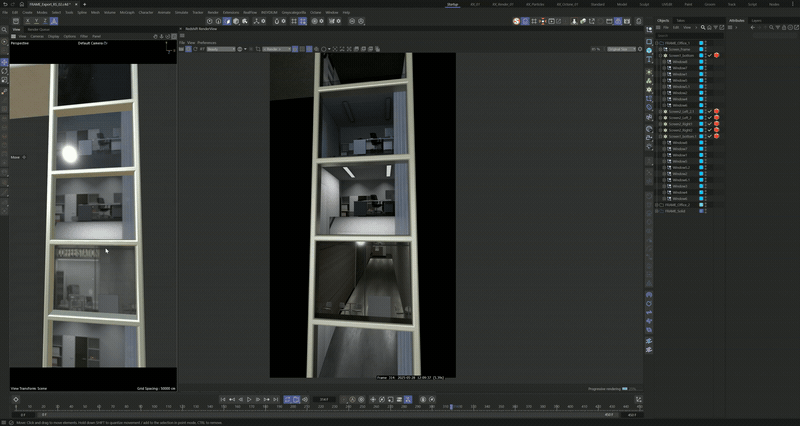The height and width of the screenshot is (426, 800).
Task: Open the Octane menu
Action: tap(316, 12)
